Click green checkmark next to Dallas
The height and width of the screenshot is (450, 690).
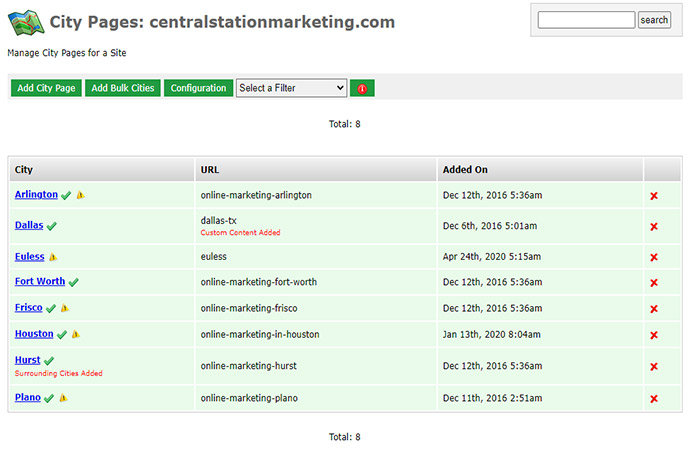point(51,226)
